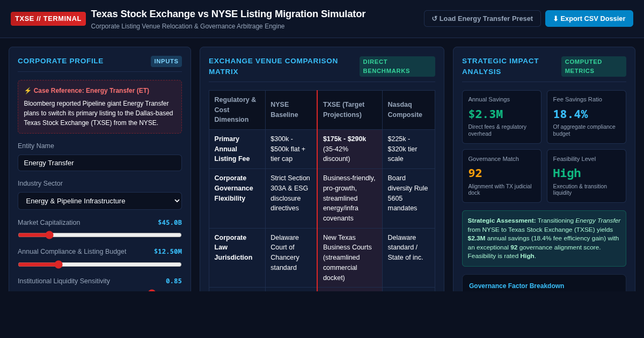Click the Board diversity Rule 5605 cell
The image size is (644, 338).
click(x=408, y=199)
